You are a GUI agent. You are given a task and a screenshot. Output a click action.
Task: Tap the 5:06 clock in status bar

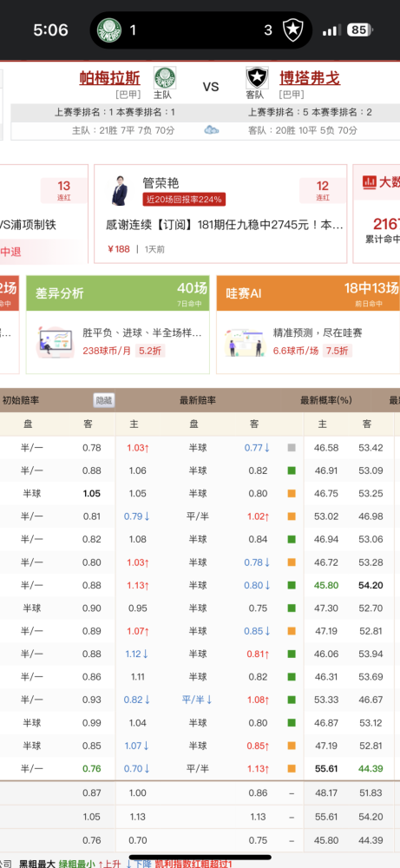point(50,30)
